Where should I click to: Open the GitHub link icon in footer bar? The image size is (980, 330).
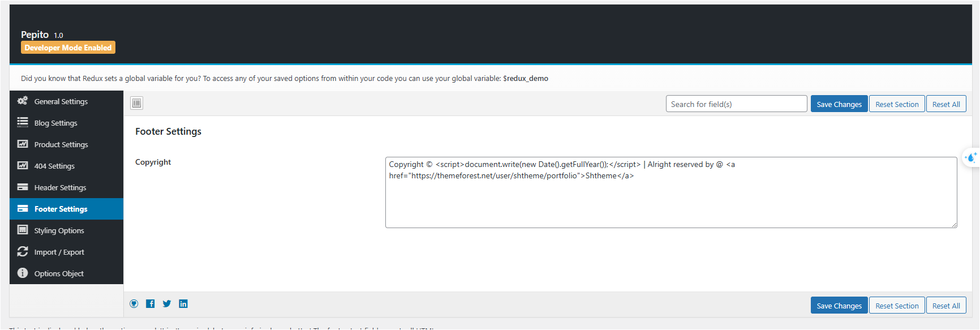(x=134, y=304)
